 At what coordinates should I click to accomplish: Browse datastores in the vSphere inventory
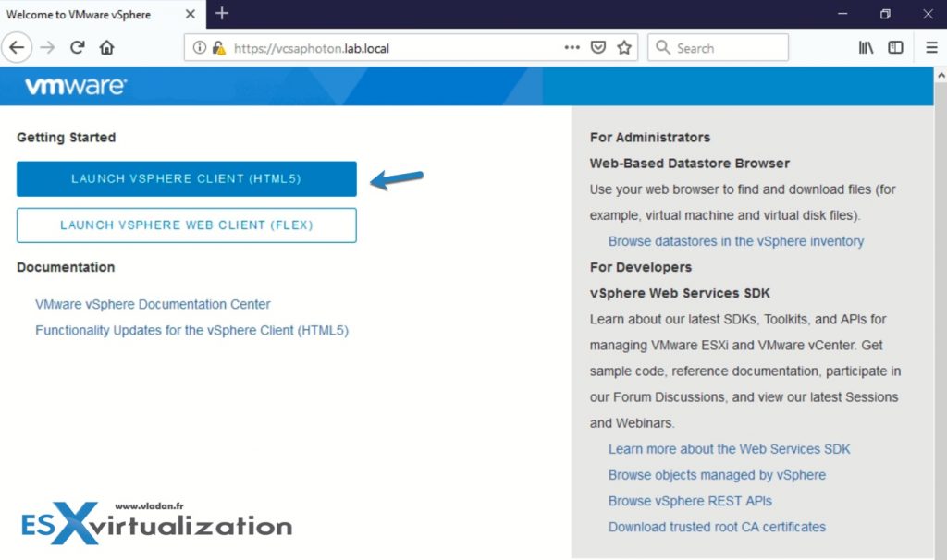pyautogui.click(x=735, y=240)
